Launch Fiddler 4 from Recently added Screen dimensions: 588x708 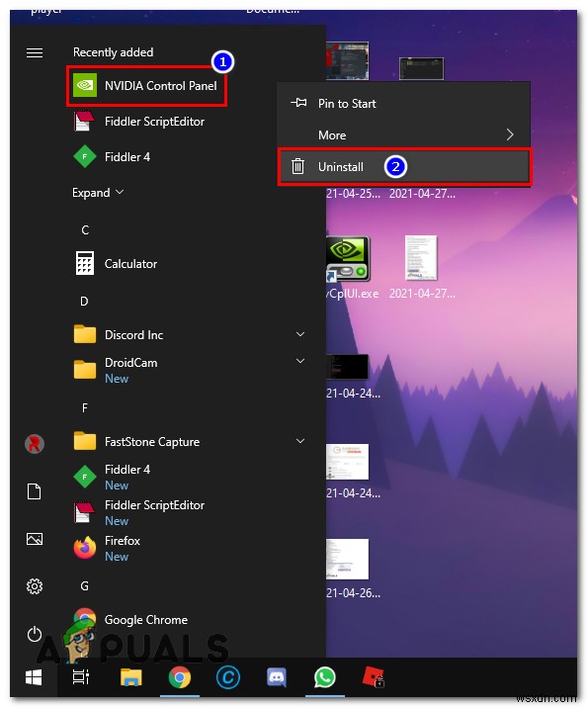coord(112,157)
